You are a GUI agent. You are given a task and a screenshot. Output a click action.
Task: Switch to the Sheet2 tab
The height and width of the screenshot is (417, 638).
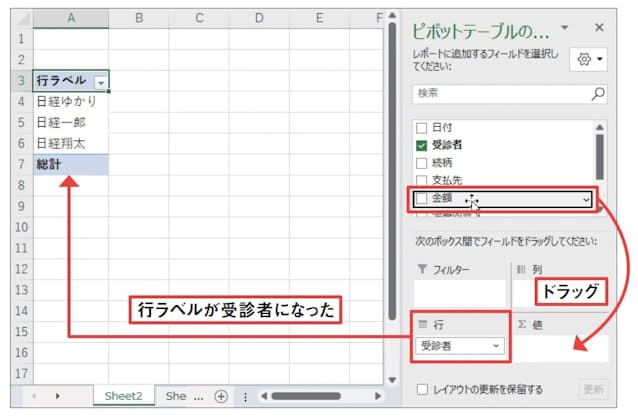(x=124, y=396)
